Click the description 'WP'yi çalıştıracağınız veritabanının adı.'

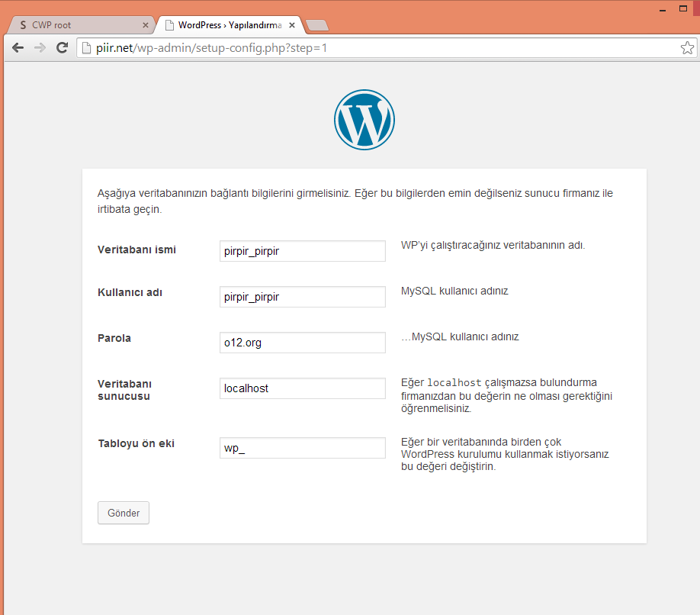[x=493, y=245]
